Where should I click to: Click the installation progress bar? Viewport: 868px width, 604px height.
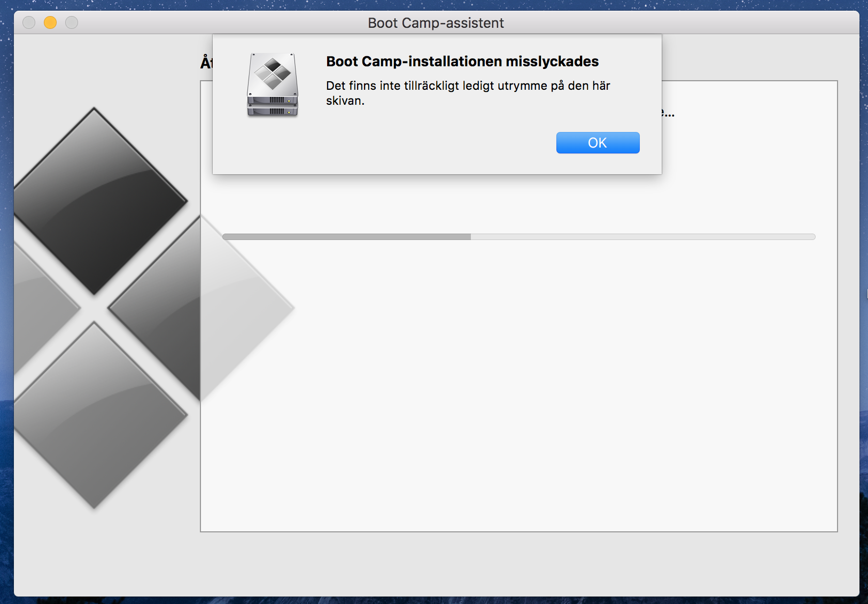point(518,237)
